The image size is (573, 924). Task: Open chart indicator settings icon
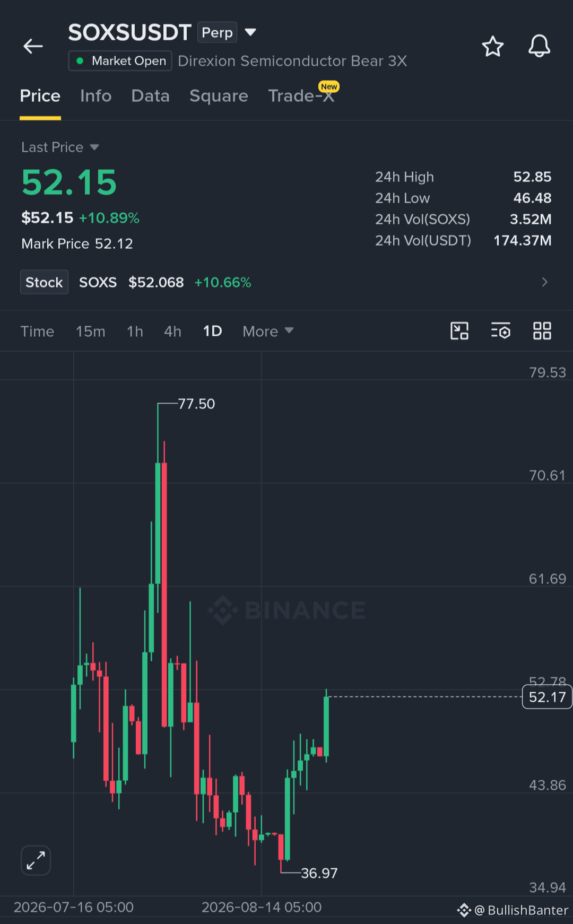(x=500, y=331)
